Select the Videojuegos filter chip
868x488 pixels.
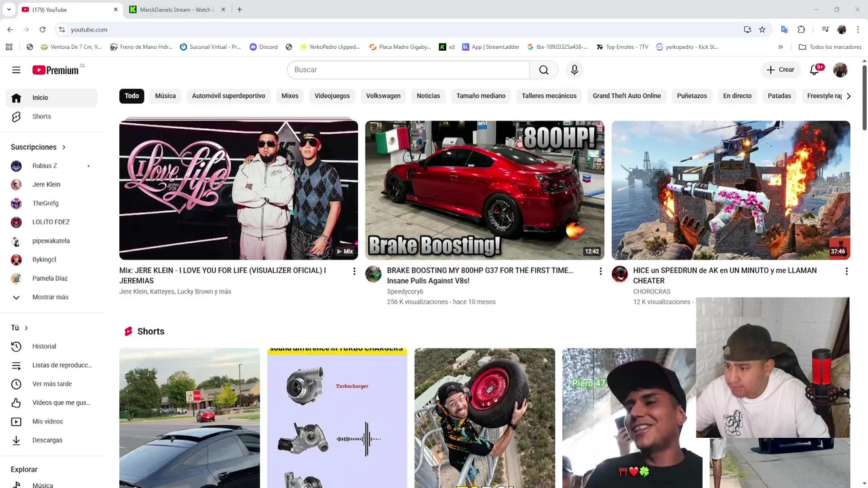[332, 96]
